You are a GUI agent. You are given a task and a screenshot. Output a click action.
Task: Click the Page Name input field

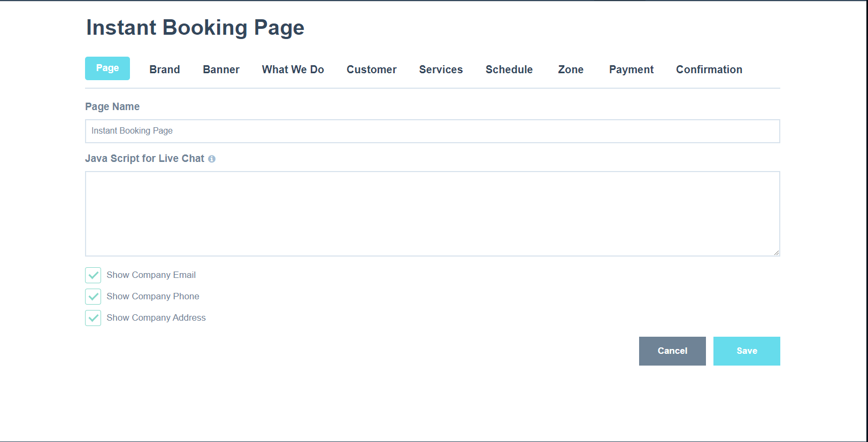tap(433, 131)
